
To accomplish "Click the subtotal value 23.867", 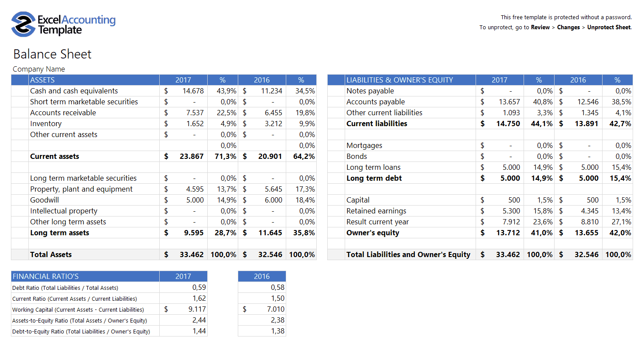I will 192,156.
